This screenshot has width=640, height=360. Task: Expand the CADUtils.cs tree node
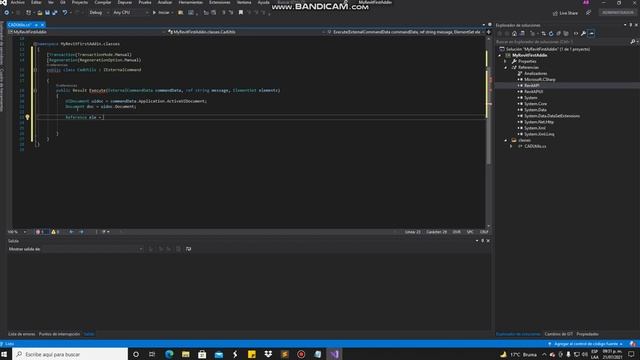[x=511, y=146]
